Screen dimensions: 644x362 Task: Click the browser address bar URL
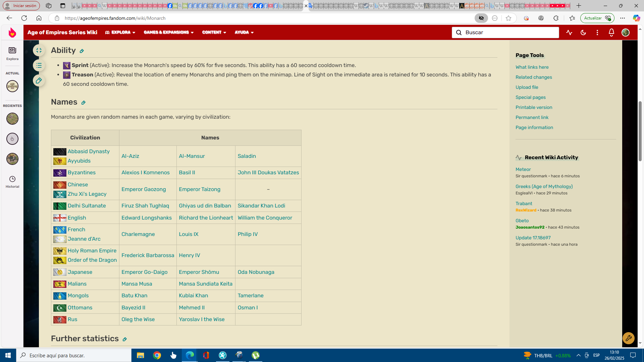pyautogui.click(x=115, y=18)
